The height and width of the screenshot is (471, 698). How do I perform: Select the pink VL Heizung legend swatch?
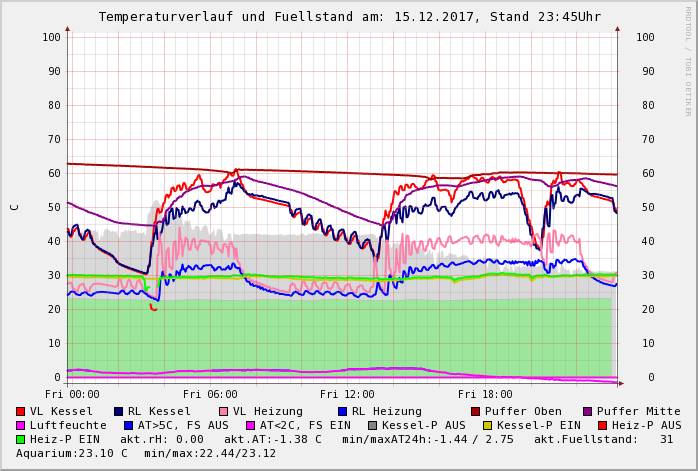[x=223, y=412]
